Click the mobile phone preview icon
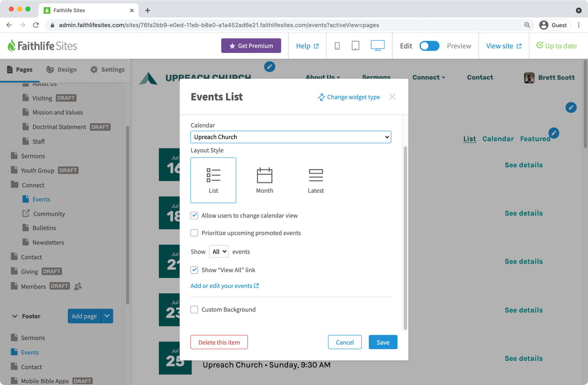 point(337,46)
